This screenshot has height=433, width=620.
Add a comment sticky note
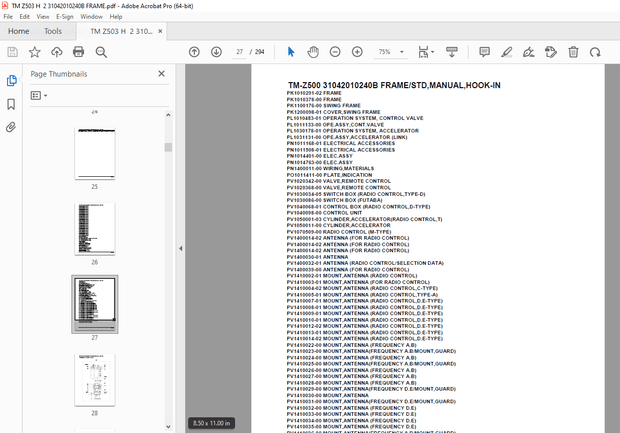tap(484, 52)
